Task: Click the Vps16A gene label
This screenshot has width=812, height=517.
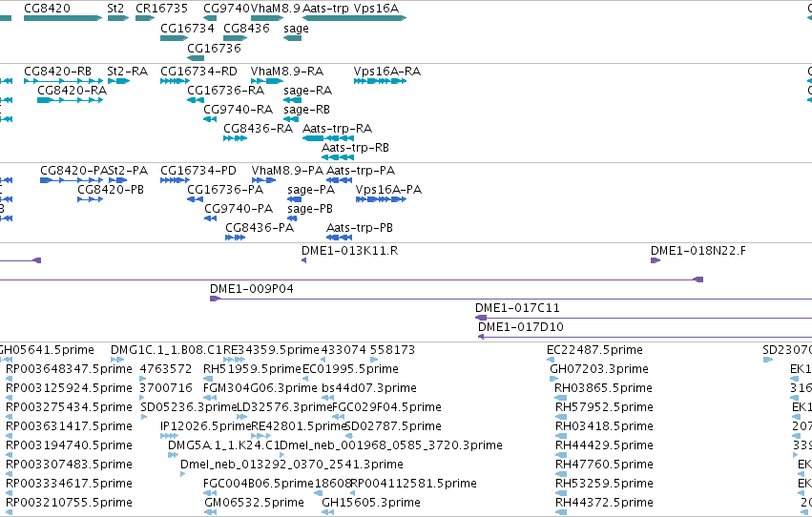Action: 377,9
